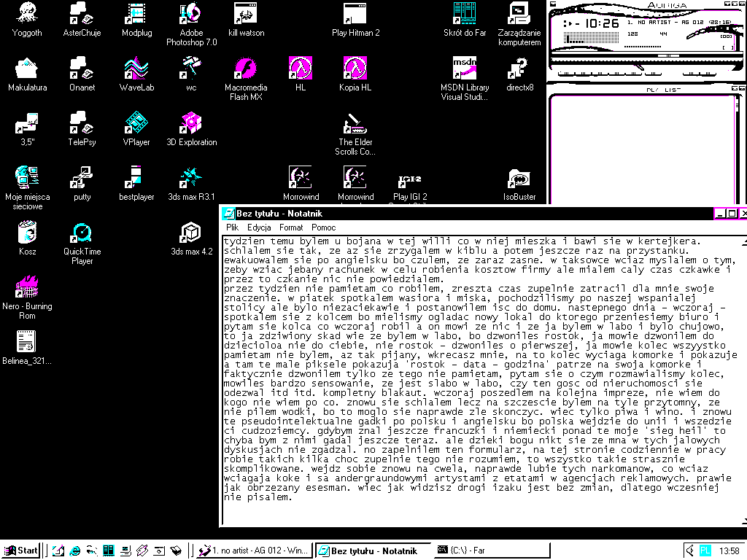Launch the IsoBuster desktop icon
The width and height of the screenshot is (747, 560).
click(x=519, y=179)
